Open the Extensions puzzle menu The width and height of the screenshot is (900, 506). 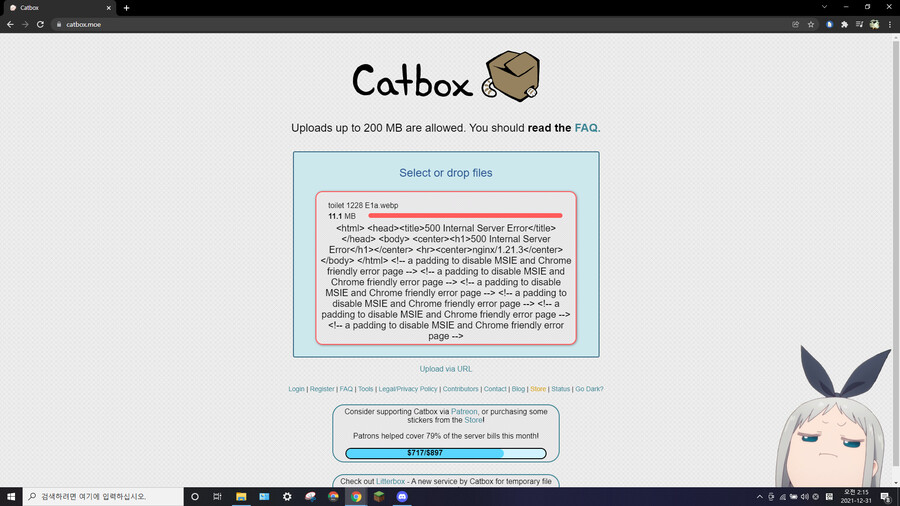(x=844, y=24)
